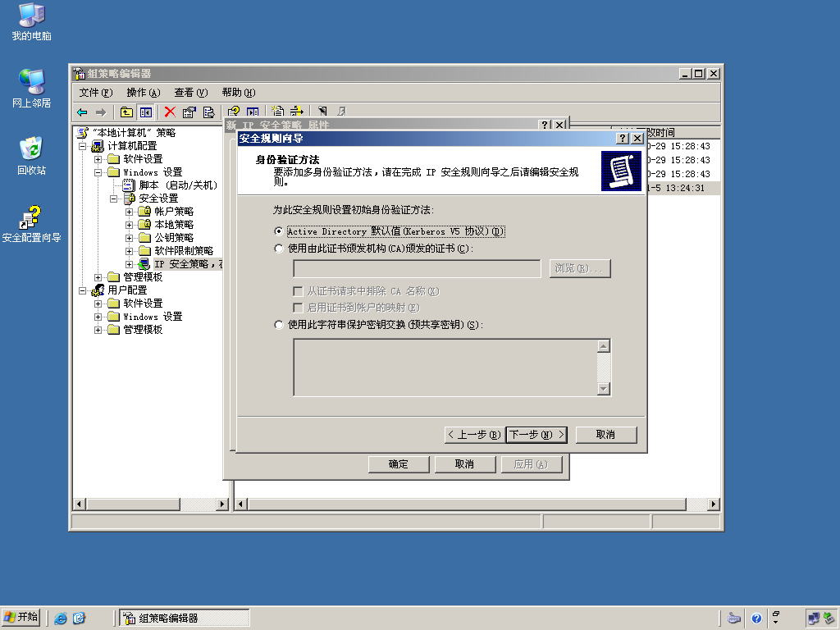
Task: Click the Forward arrow in Group Policy toolbar
Action: click(x=101, y=112)
